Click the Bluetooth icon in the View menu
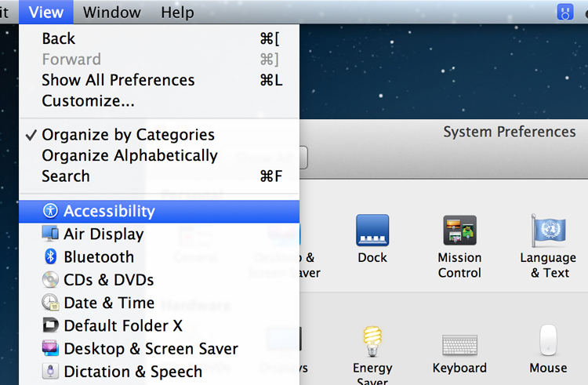The image size is (588, 385). pyautogui.click(x=50, y=256)
